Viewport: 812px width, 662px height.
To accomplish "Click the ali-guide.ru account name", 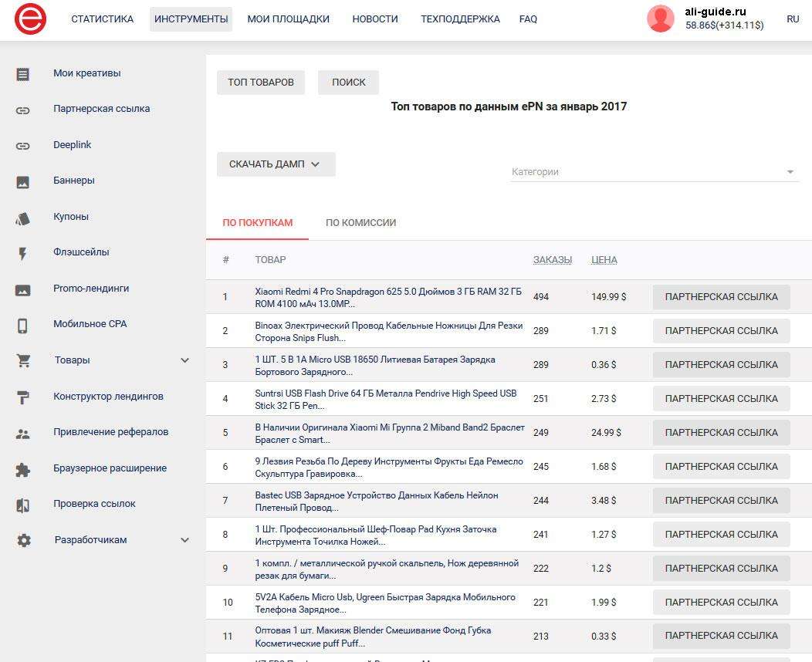I will [x=716, y=12].
